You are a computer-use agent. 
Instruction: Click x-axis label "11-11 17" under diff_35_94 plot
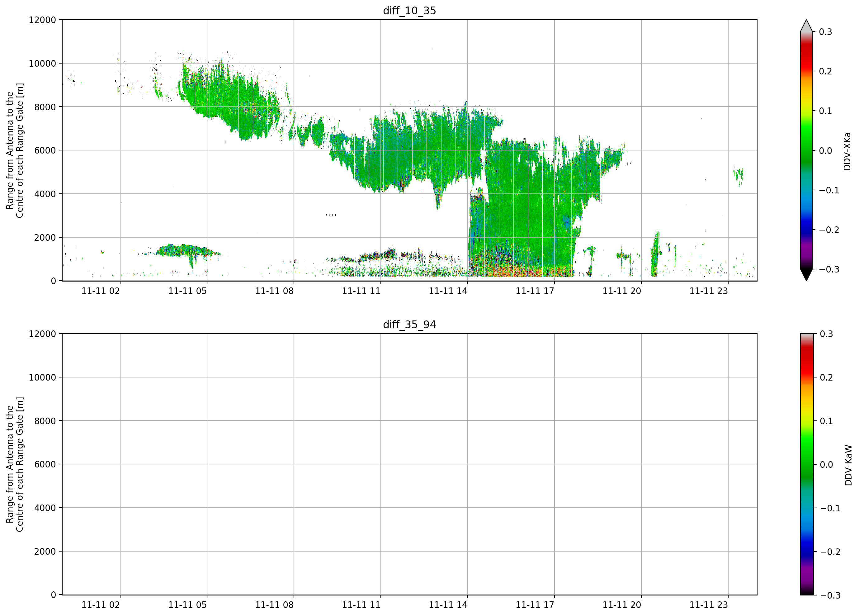535,605
